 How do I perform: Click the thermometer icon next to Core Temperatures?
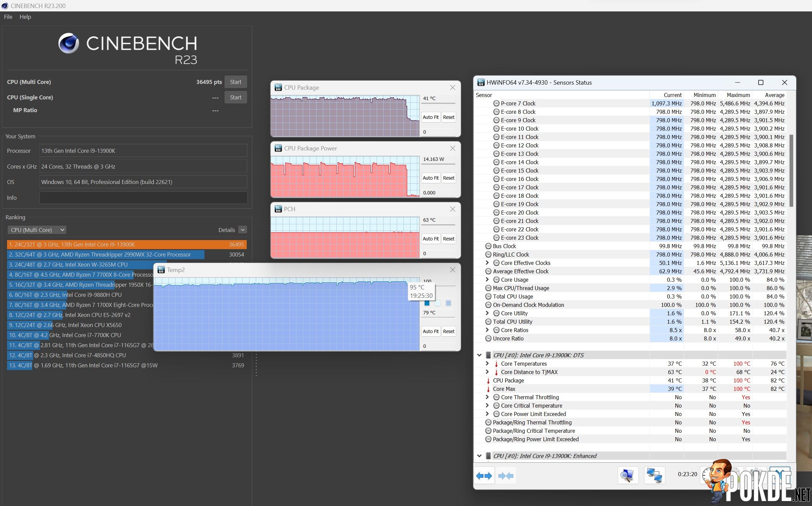click(496, 364)
